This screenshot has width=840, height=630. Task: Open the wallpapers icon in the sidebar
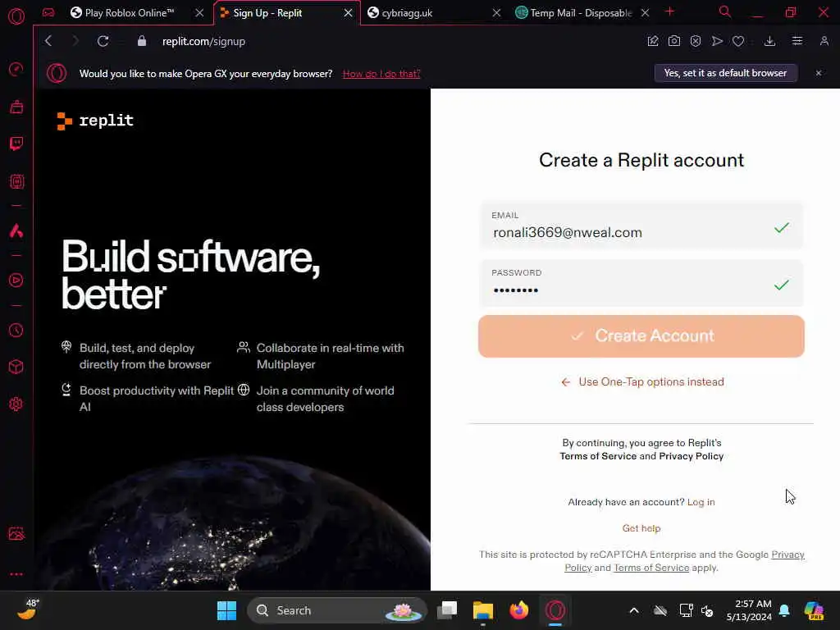click(16, 533)
